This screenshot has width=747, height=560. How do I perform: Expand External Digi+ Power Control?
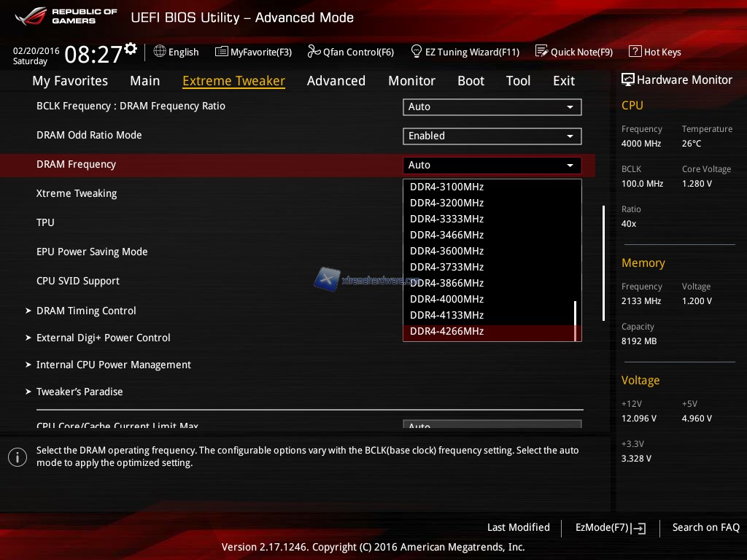[103, 338]
